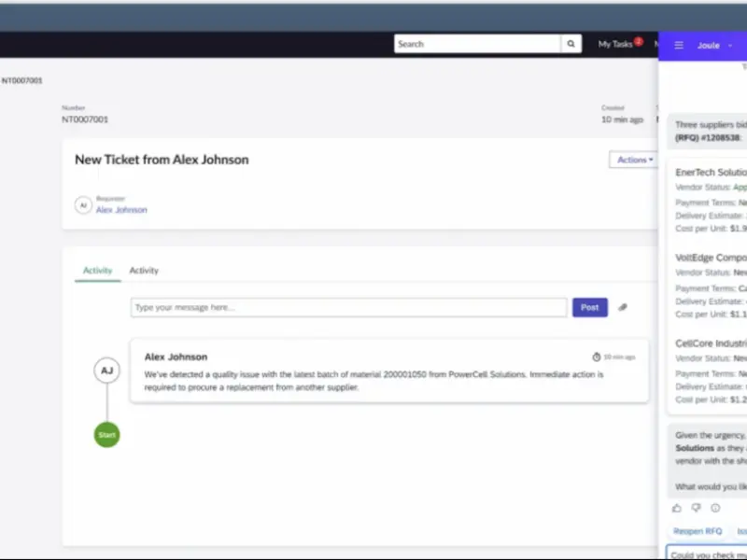Click the search magnifier icon

tap(571, 44)
